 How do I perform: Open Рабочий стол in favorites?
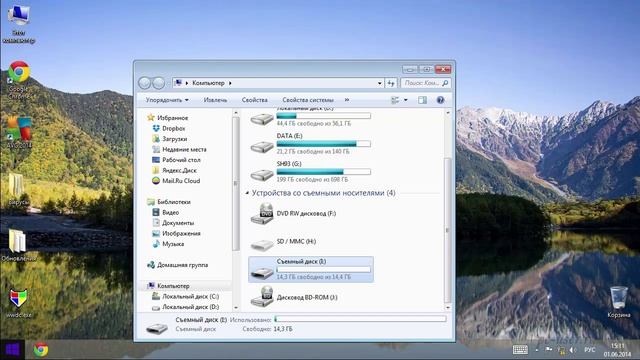coord(176,160)
